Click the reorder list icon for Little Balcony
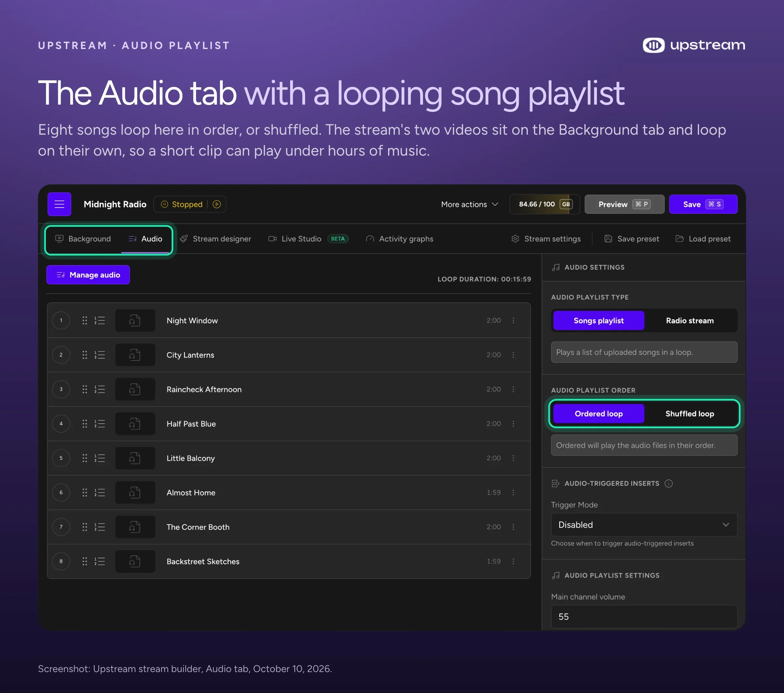The image size is (784, 693). [x=100, y=458]
